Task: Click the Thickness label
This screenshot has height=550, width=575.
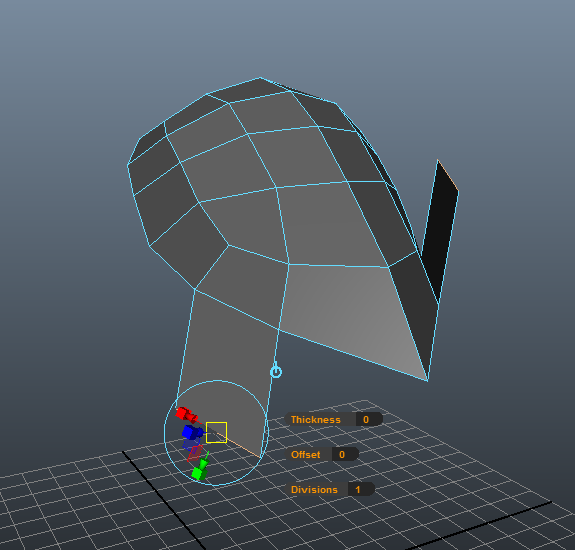Action: pos(316,419)
